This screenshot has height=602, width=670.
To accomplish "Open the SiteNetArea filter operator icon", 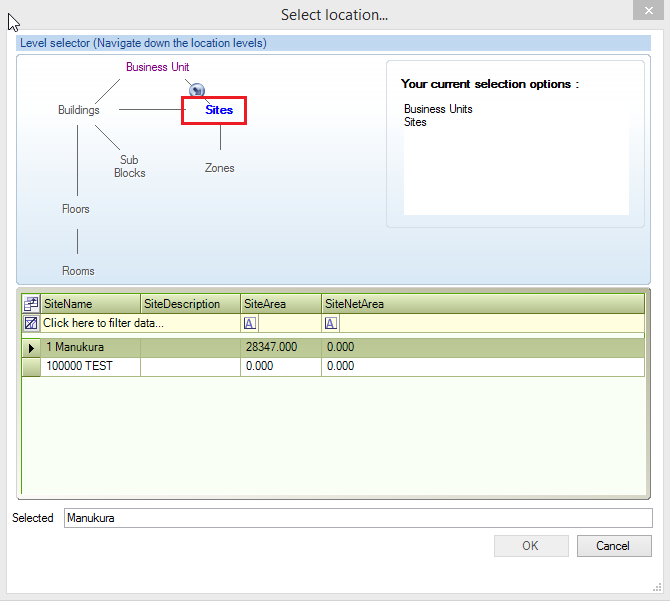I will (330, 323).
